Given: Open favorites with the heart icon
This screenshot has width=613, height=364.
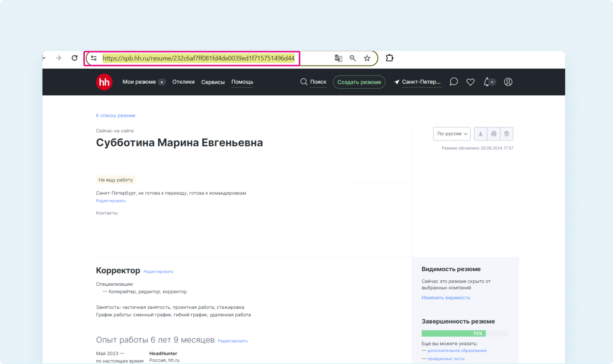Looking at the screenshot, I should tap(470, 82).
